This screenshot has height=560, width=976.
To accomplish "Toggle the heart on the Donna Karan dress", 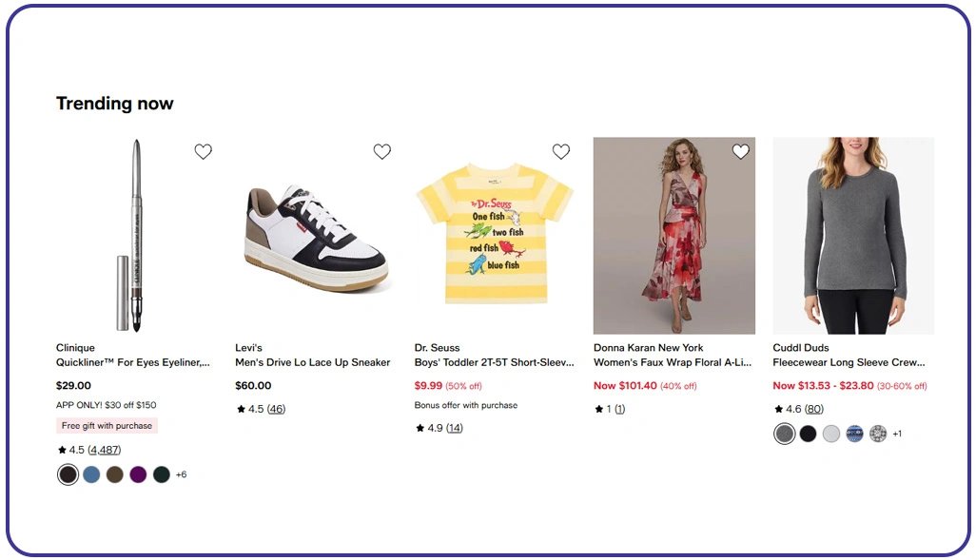I will [x=741, y=151].
